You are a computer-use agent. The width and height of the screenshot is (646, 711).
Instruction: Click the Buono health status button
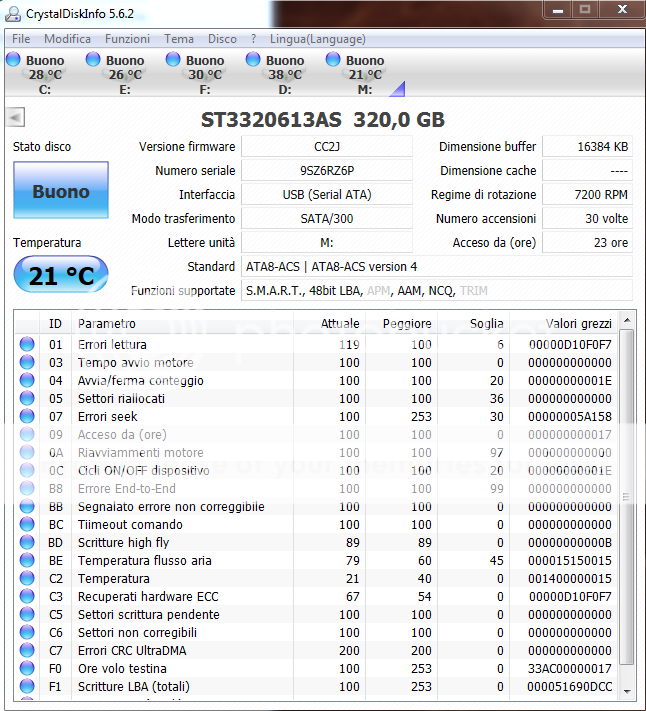tap(60, 191)
